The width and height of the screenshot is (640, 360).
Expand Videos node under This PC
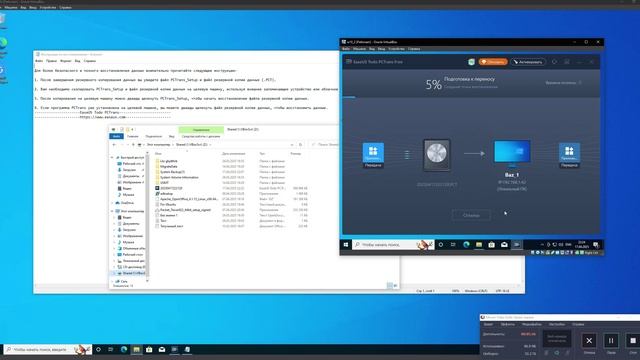[115, 218]
